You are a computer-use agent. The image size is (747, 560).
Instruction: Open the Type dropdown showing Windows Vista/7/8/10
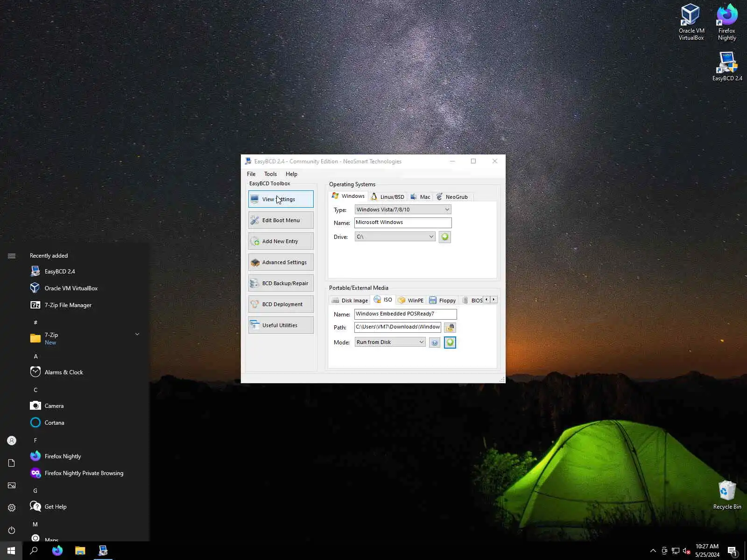[403, 210]
